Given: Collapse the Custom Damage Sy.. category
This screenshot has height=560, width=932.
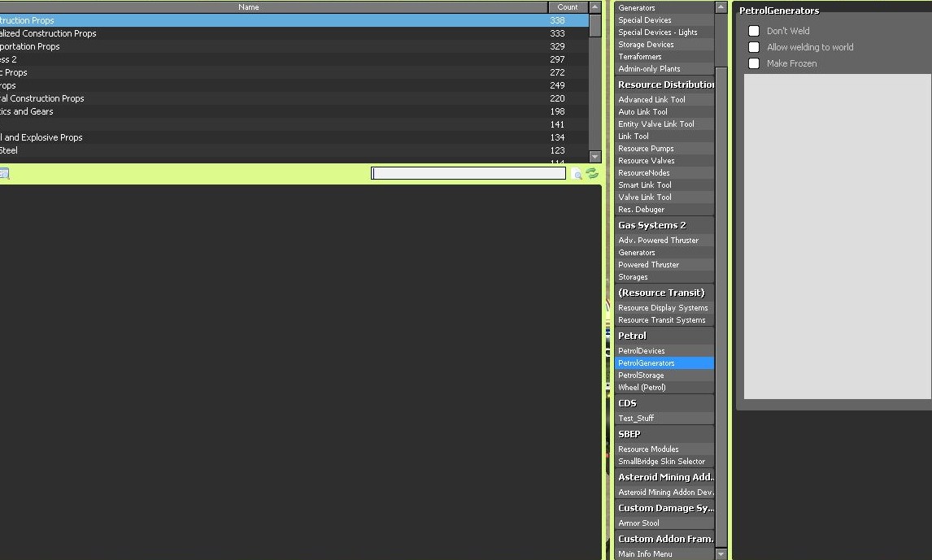Looking at the screenshot, I should 664,508.
